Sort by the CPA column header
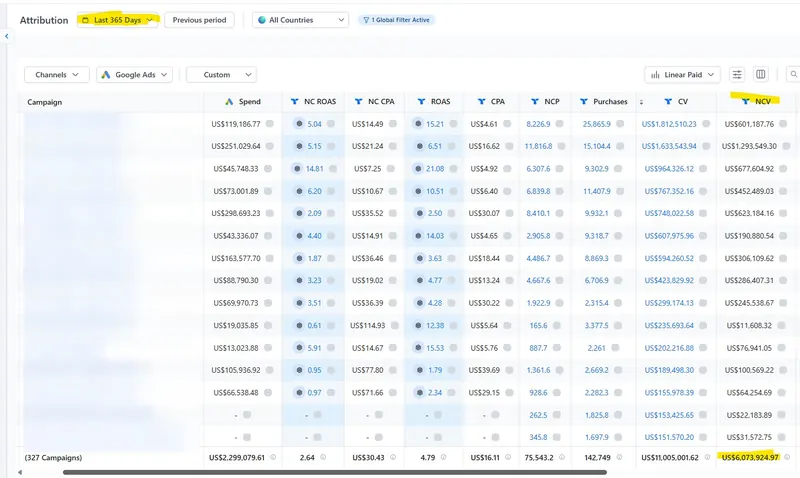 (x=497, y=102)
